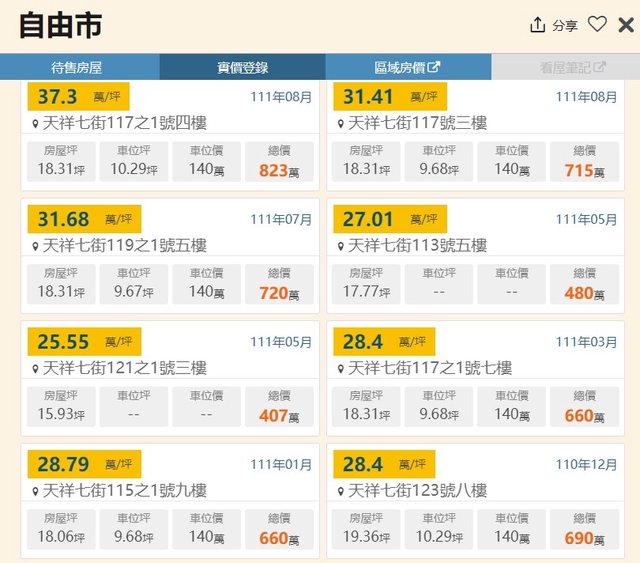
Task: Click location pin for 天祥七街119之1號五樓
Action: tap(34, 246)
